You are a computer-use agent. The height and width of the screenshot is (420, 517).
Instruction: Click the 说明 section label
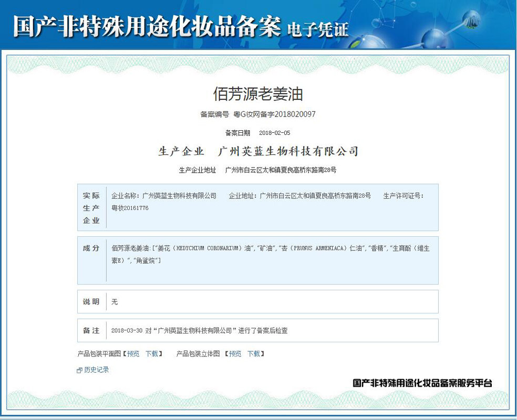[91, 301]
